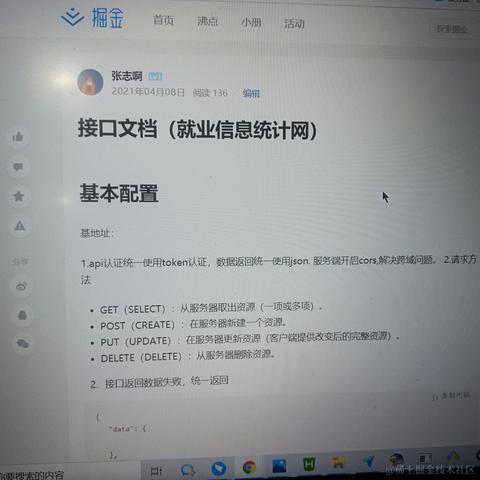Open Google Chrome from the taskbar
The image size is (480, 480).
[x=249, y=467]
